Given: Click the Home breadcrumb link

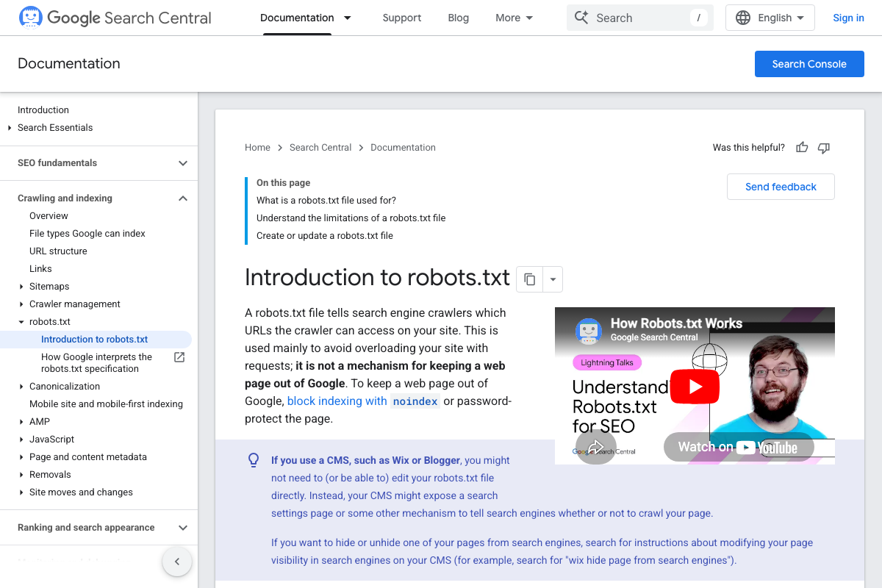Looking at the screenshot, I should coord(257,148).
